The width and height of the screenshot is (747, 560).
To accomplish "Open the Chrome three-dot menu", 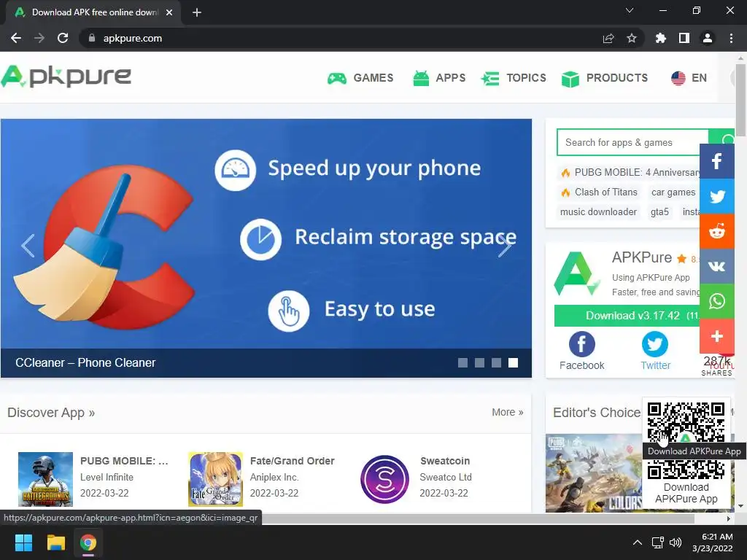I will click(x=731, y=38).
